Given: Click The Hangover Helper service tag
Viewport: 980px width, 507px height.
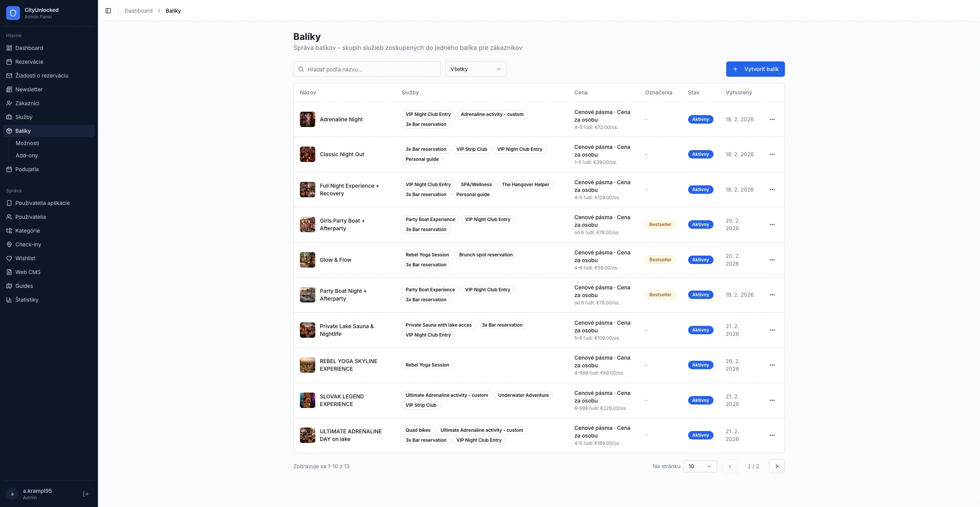Looking at the screenshot, I should [525, 185].
